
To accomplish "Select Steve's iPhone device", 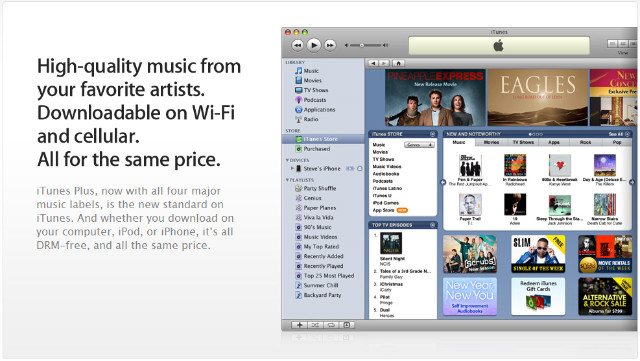I will 323,168.
